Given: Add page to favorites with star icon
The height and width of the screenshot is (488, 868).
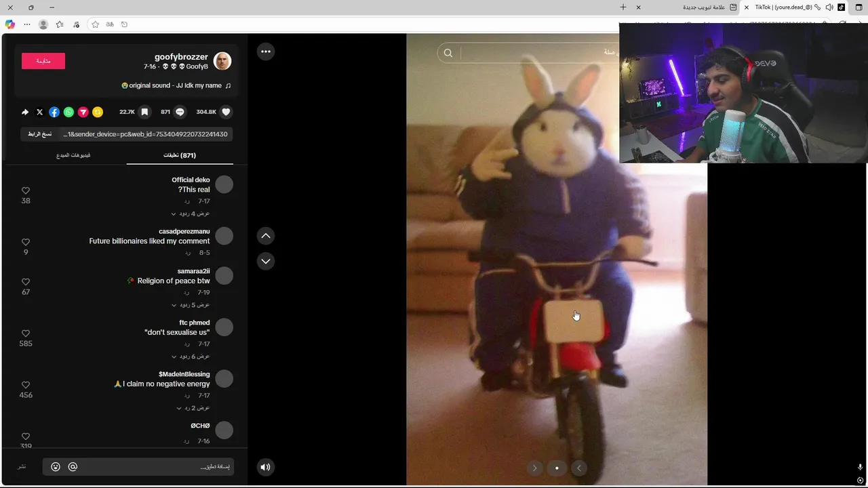Looking at the screenshot, I should point(95,24).
